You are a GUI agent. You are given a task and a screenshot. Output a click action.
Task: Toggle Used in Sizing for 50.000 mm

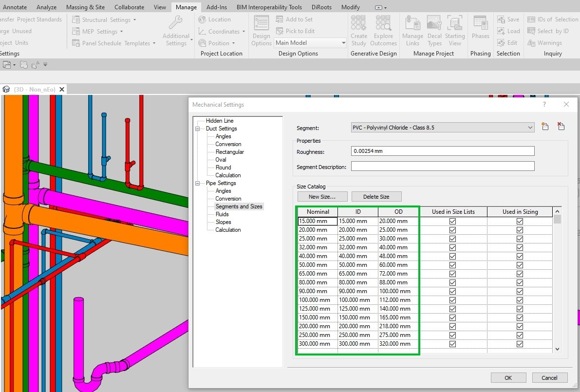click(x=520, y=265)
